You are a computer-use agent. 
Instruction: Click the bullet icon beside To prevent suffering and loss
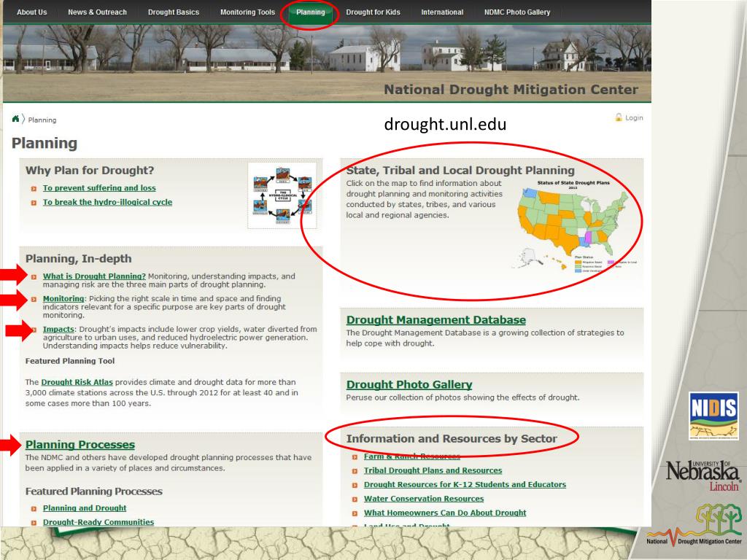34,189
